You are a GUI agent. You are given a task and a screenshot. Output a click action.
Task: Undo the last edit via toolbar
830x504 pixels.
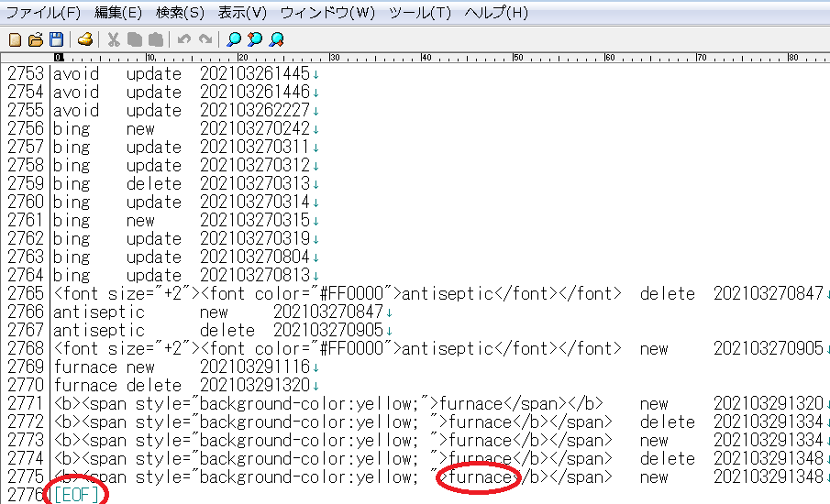[183, 39]
